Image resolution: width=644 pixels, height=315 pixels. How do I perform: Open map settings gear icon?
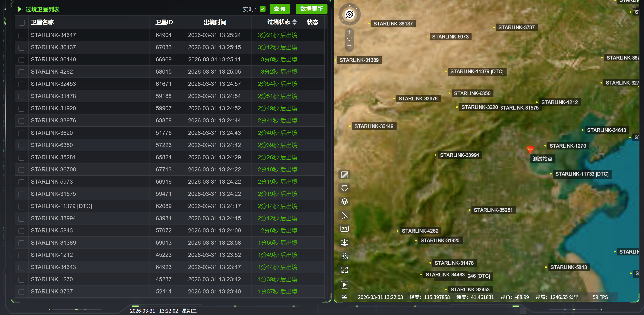click(344, 256)
